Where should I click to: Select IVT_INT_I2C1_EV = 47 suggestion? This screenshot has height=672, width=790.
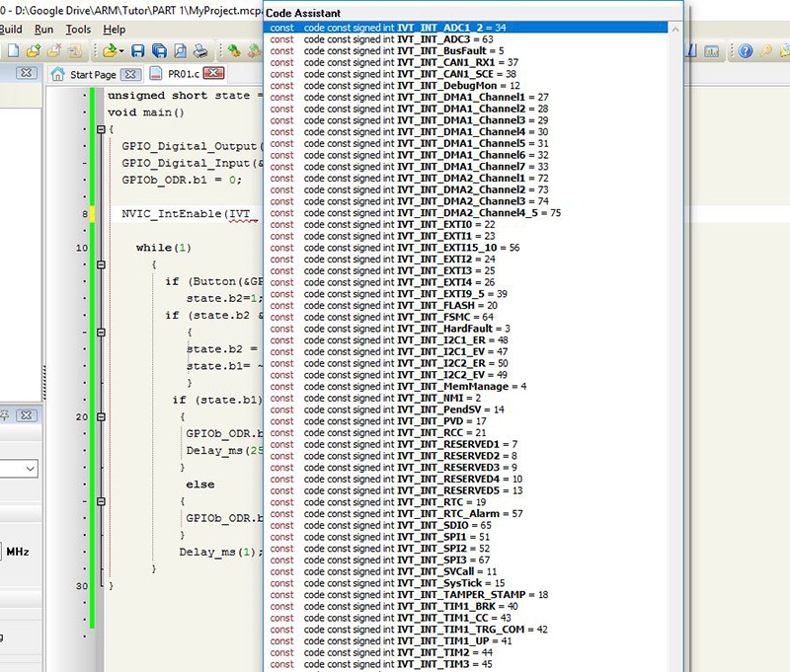tap(466, 352)
